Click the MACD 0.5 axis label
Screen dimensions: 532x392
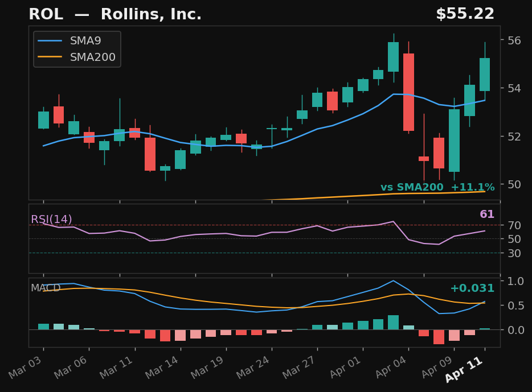click(x=515, y=306)
